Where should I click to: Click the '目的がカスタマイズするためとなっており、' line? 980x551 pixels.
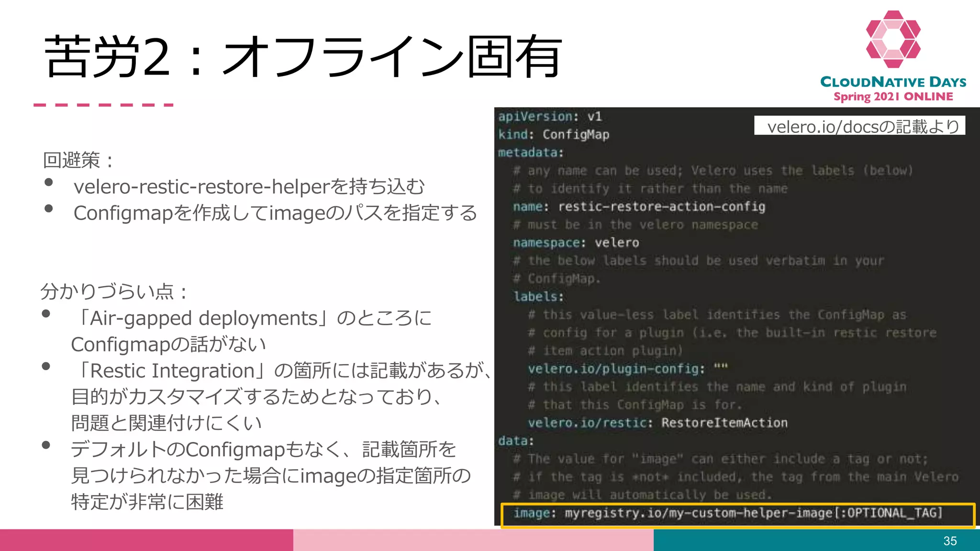256,397
